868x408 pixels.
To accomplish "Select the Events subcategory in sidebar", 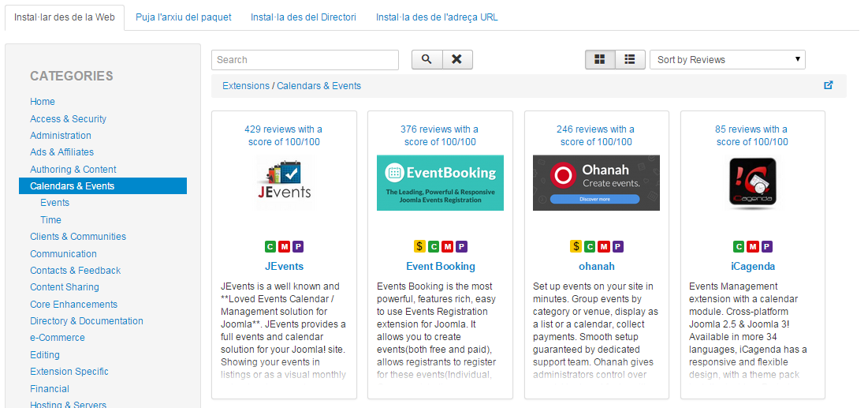I will pos(55,203).
